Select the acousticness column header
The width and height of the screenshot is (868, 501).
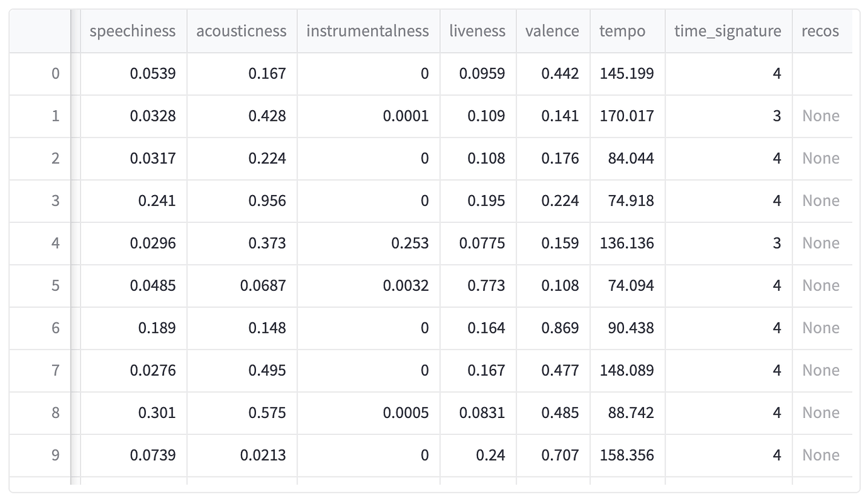click(x=242, y=31)
